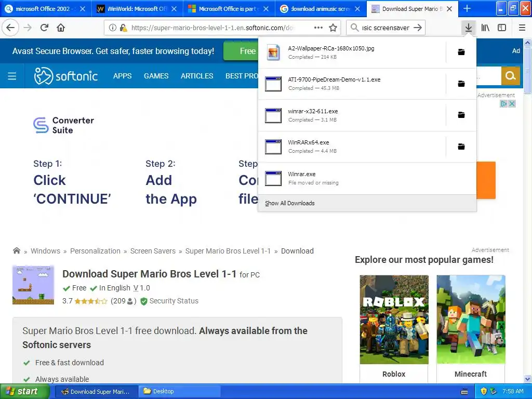This screenshot has width=532, height=399.
Task: Select the Desktop taskbar button
Action: tap(179, 391)
